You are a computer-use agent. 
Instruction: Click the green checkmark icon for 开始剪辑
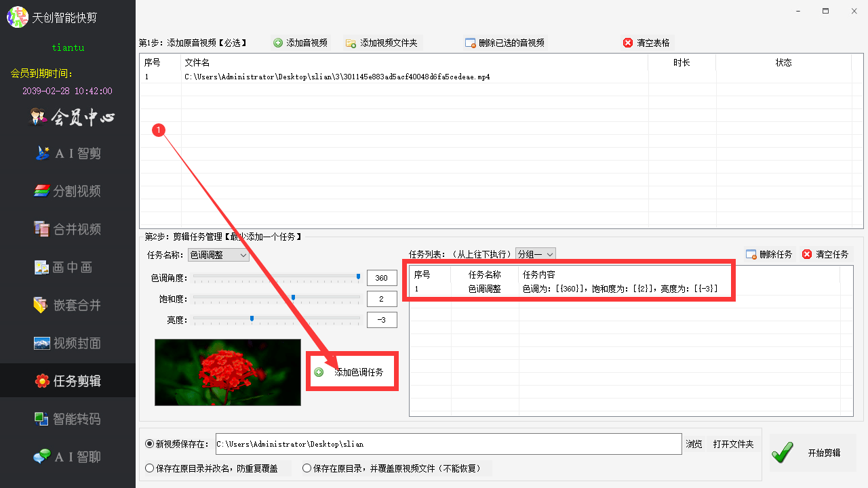(783, 453)
